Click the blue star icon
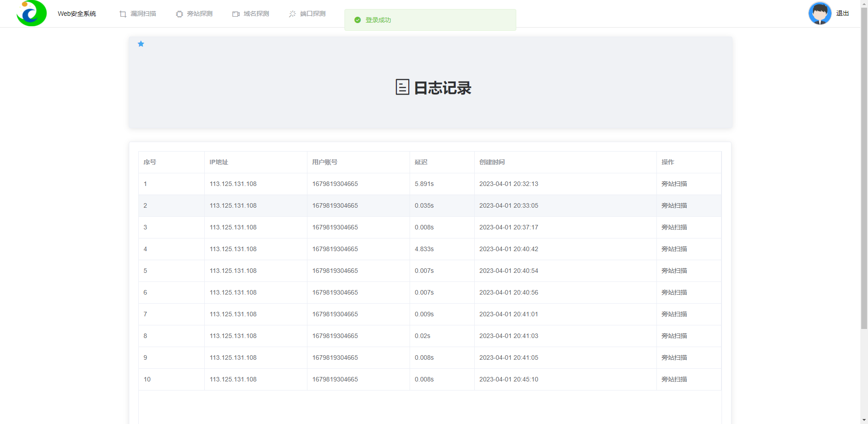The width and height of the screenshot is (868, 424). tap(141, 44)
